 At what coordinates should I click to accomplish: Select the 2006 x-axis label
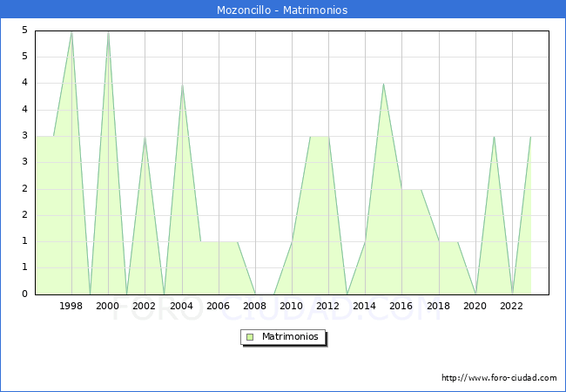(218, 306)
